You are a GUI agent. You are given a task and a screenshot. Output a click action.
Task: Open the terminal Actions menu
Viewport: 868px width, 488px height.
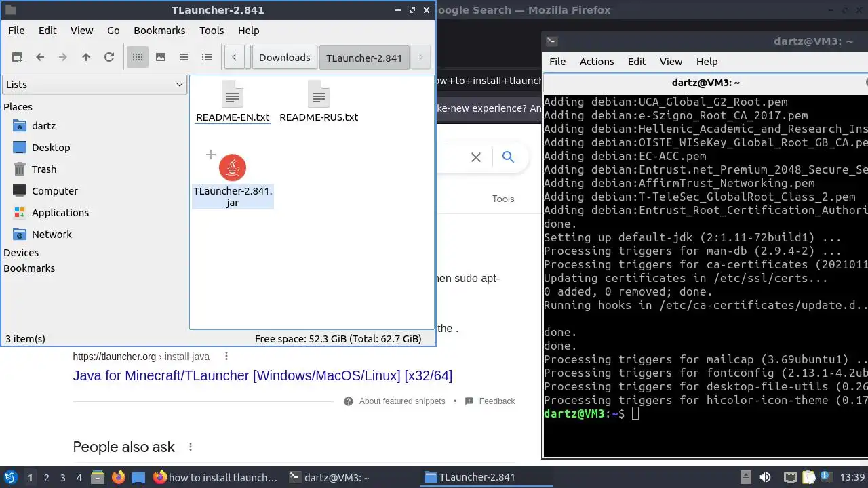597,62
